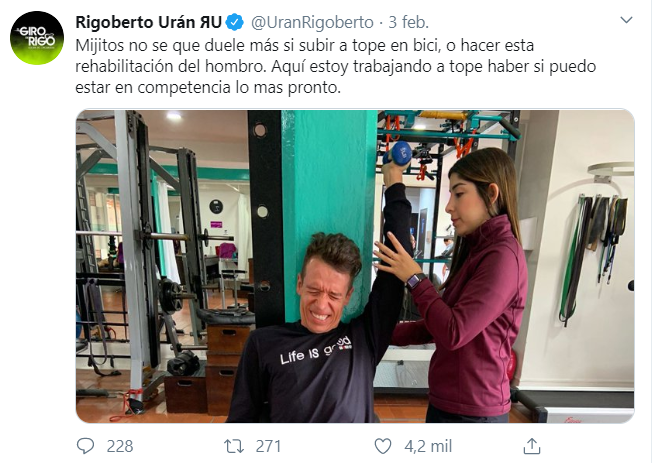The image size is (652, 463).
Task: View the 271 retweets count
Action: (268, 446)
